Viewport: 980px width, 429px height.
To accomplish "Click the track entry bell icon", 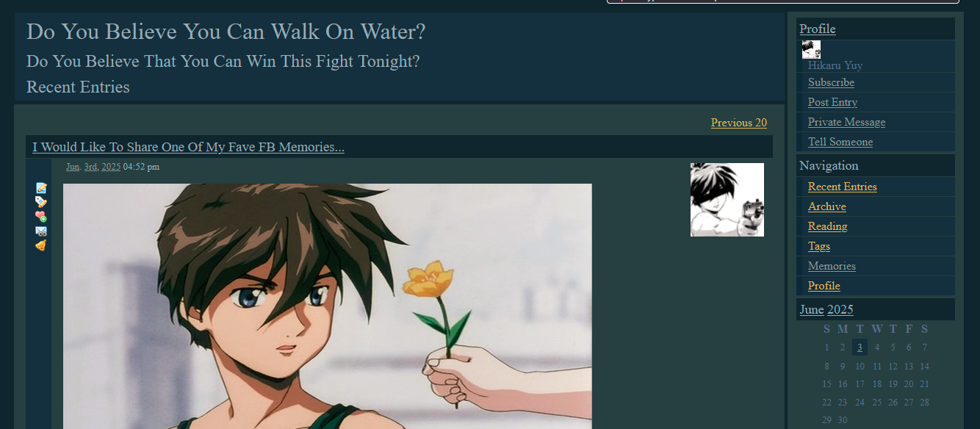I will click(41, 245).
